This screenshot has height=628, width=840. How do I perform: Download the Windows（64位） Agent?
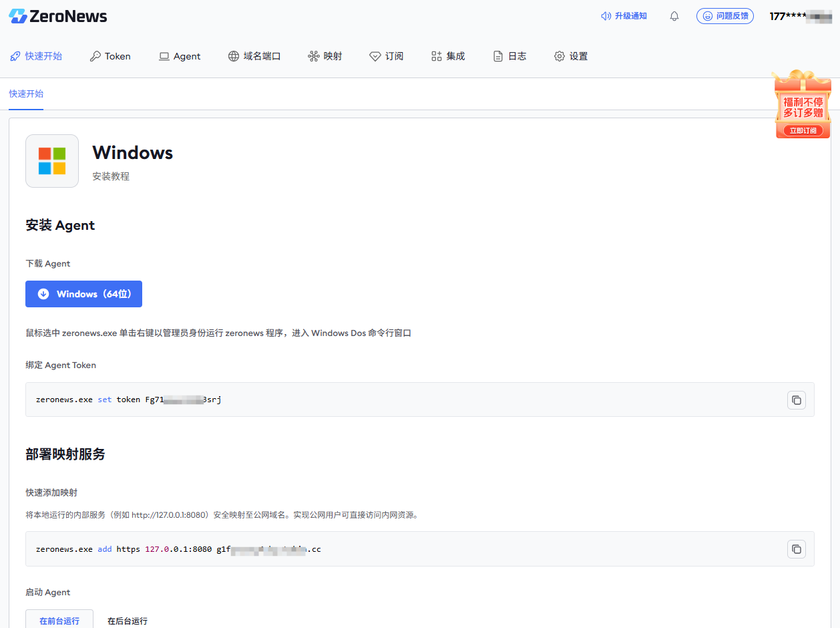pyautogui.click(x=83, y=294)
